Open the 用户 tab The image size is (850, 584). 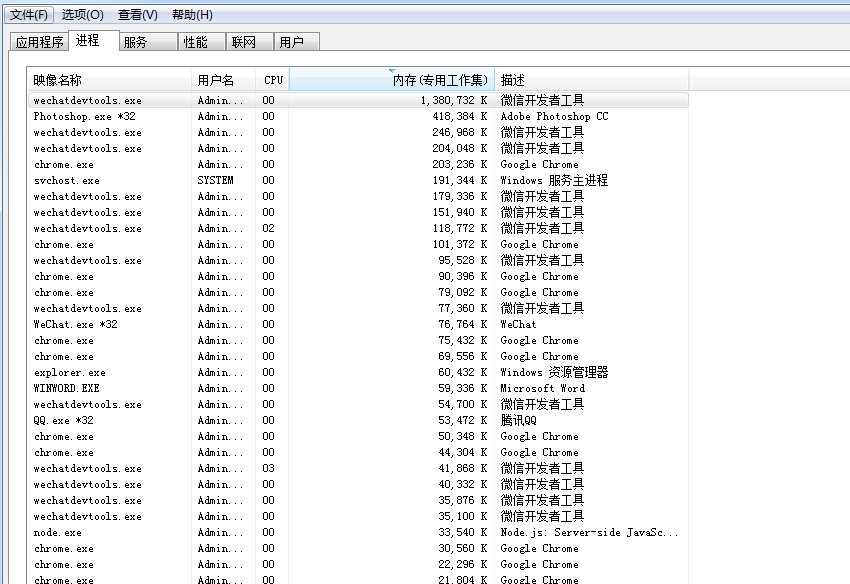tap(297, 42)
